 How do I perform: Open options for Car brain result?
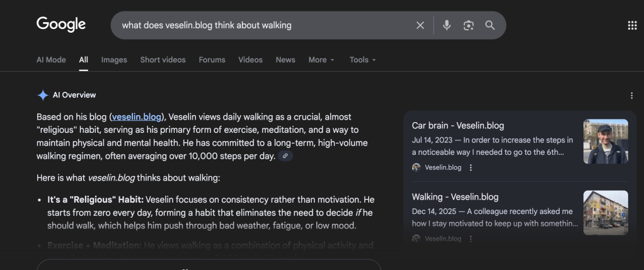(x=471, y=167)
